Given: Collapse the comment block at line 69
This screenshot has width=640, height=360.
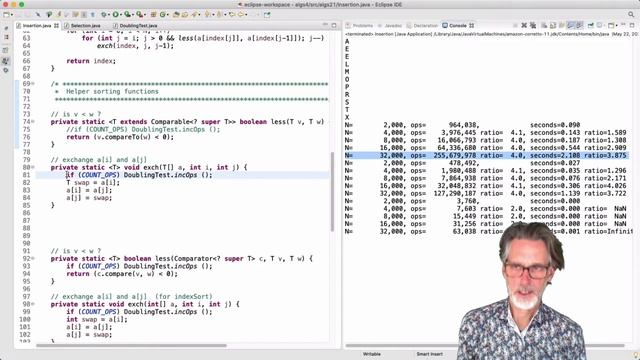Looking at the screenshot, I should tap(33, 84).
